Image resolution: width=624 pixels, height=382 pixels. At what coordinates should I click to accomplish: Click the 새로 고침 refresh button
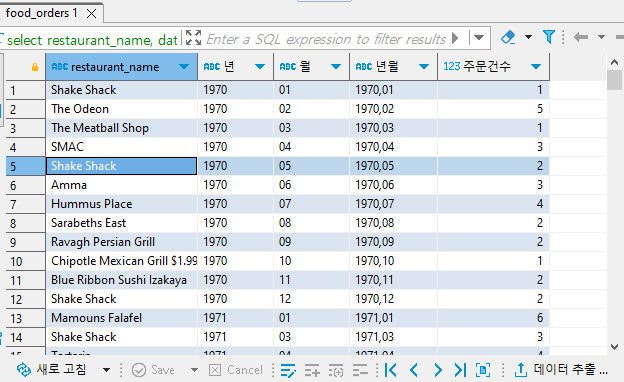point(51,370)
